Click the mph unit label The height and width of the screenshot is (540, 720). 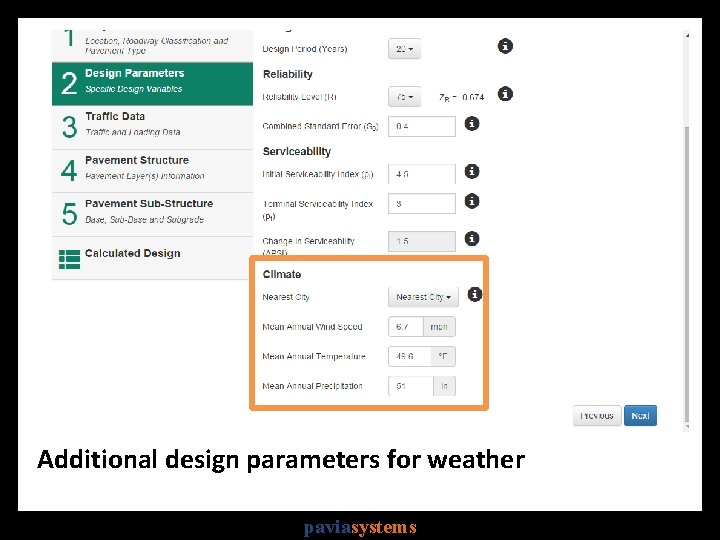439,326
